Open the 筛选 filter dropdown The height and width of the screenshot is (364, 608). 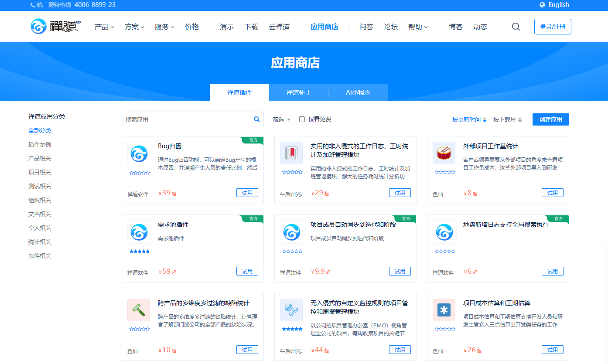281,119
